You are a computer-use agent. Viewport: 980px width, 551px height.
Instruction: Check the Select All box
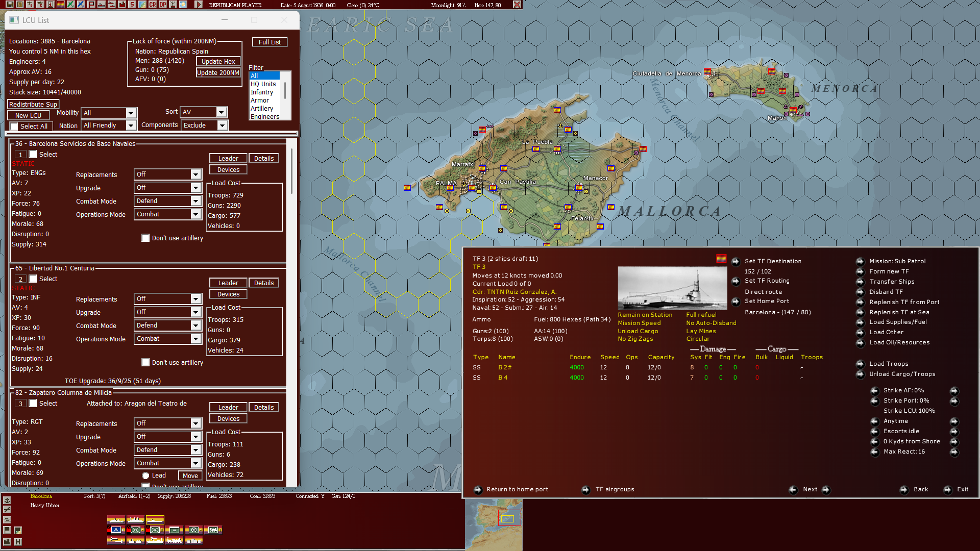[14, 126]
